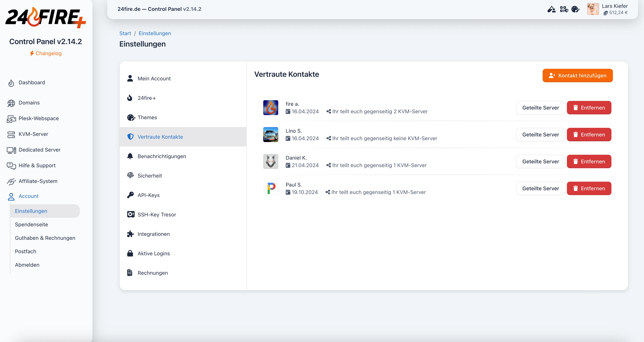Click the Einstellungen breadcrumb link
Screen dimensions: 644x342
click(155, 33)
